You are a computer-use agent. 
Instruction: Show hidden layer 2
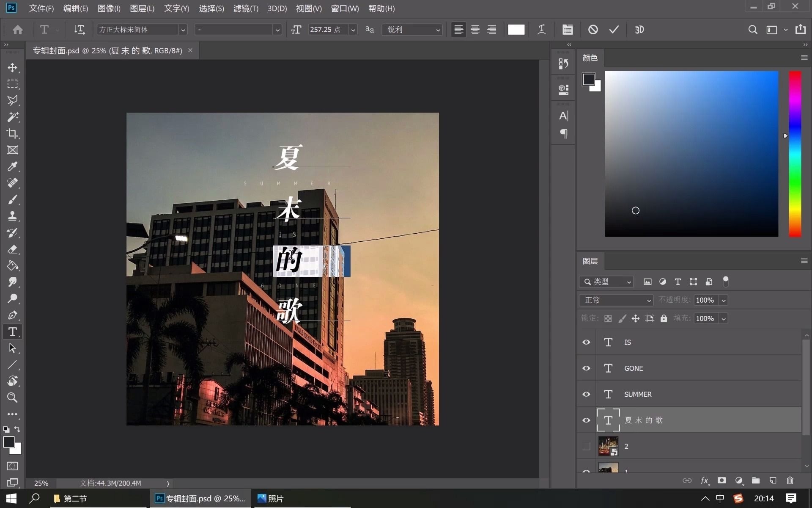(x=586, y=446)
